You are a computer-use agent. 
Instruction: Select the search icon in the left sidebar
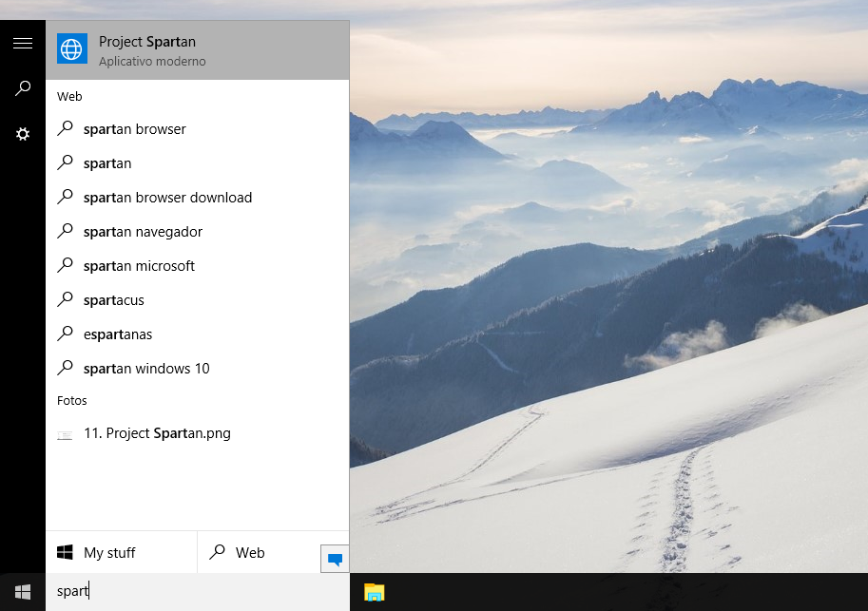click(x=22, y=88)
